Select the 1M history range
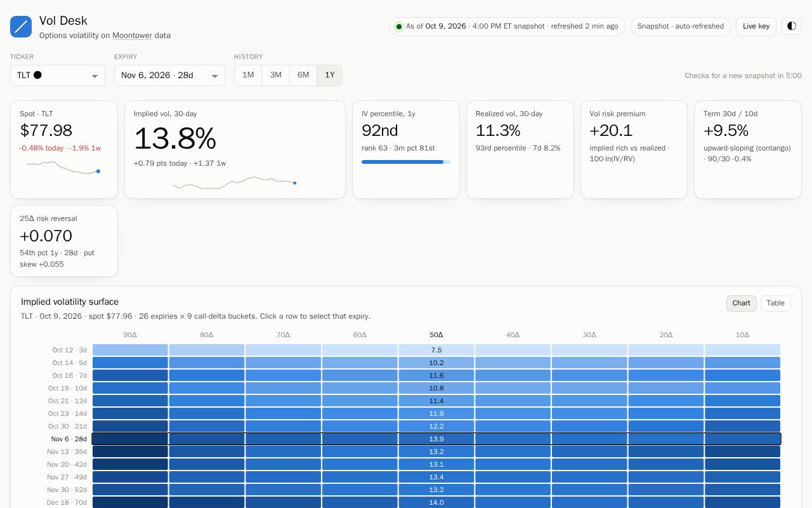The height and width of the screenshot is (508, 812). pos(248,75)
